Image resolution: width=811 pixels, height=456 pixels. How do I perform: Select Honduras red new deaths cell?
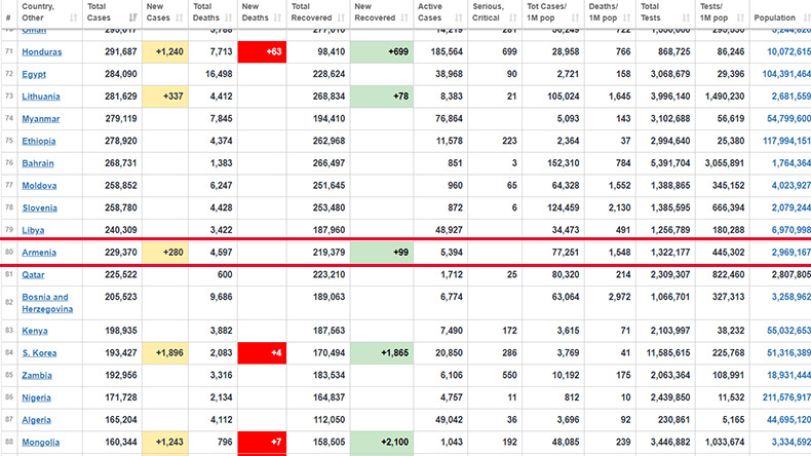coord(262,52)
